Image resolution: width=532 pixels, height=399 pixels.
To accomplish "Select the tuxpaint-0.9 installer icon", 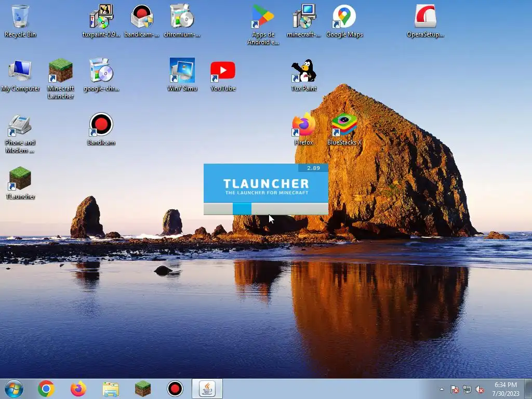I will click(x=101, y=21).
